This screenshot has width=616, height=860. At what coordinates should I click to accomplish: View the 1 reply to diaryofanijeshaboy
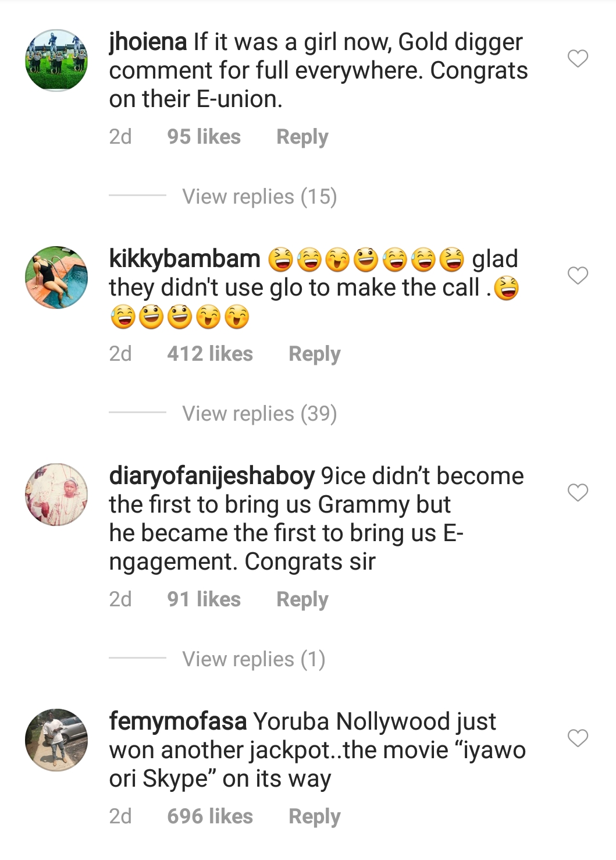254,659
